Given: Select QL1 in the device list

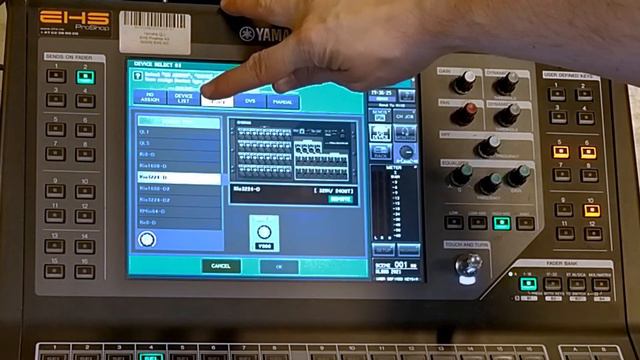Looking at the screenshot, I should pos(180,132).
